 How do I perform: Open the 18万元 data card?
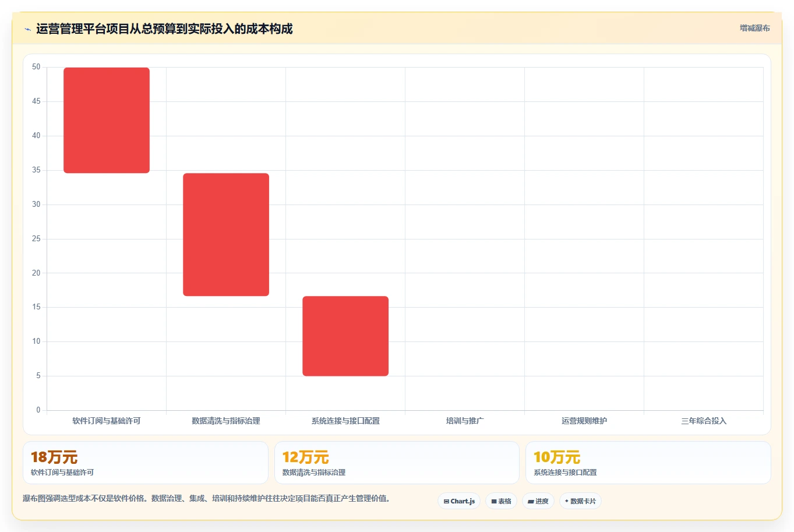click(x=146, y=463)
